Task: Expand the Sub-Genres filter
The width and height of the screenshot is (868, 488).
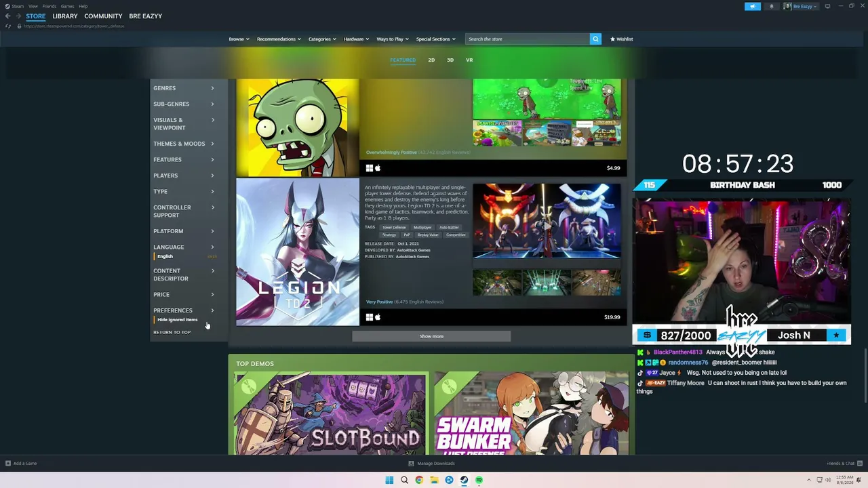Action: coord(184,104)
